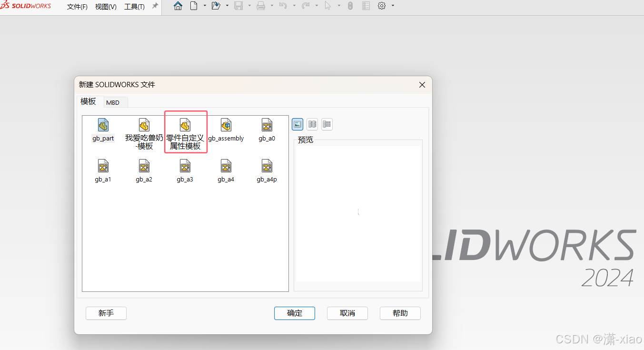The image size is (644, 350).
Task: Select the gb_assembly template
Action: point(226,130)
